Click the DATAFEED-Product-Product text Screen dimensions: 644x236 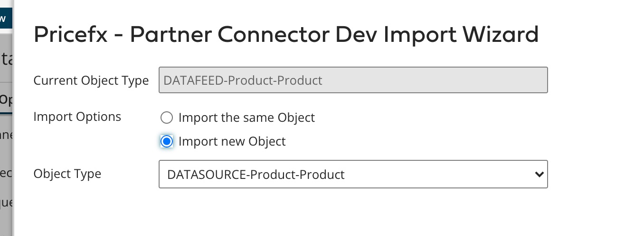pyautogui.click(x=243, y=80)
